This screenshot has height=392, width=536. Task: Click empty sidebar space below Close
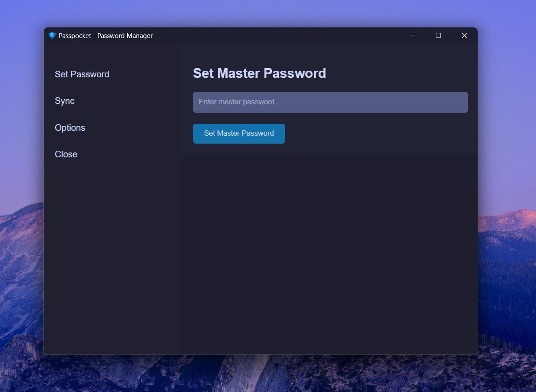tap(113, 256)
